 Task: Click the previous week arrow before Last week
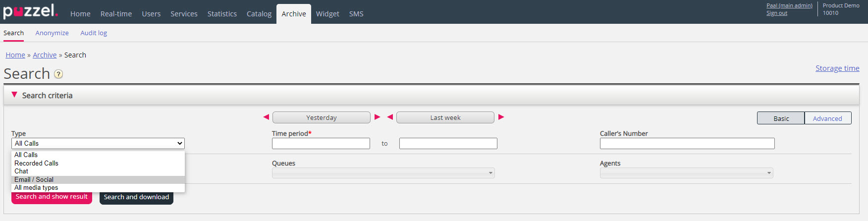[x=390, y=117]
